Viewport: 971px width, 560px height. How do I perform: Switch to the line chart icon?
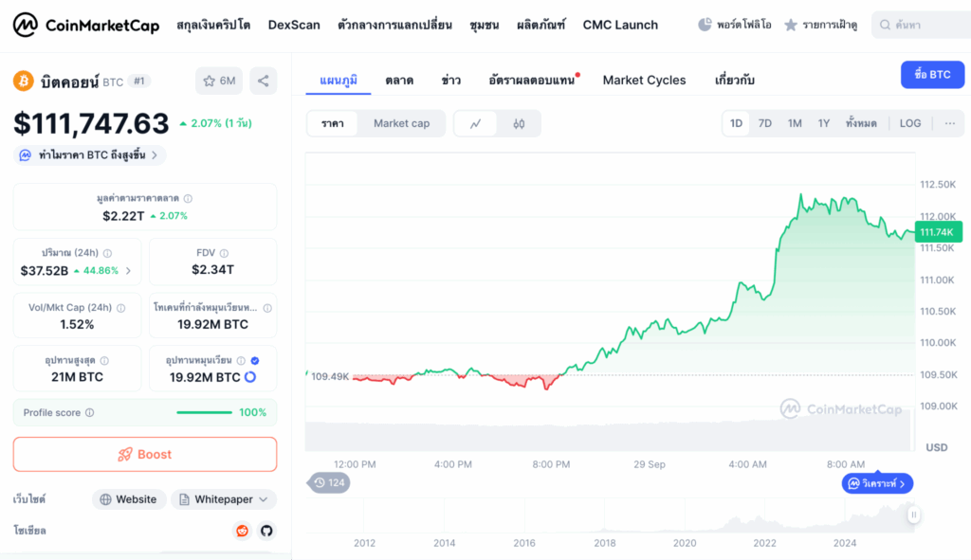point(475,123)
